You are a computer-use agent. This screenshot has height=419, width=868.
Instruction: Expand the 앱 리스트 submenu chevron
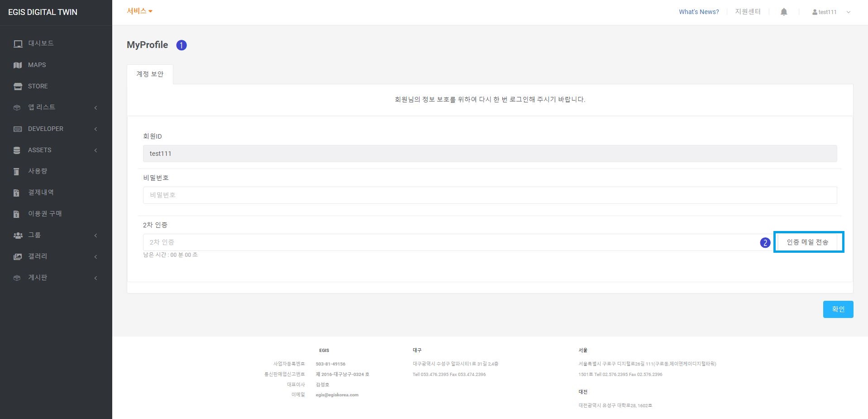(x=95, y=108)
